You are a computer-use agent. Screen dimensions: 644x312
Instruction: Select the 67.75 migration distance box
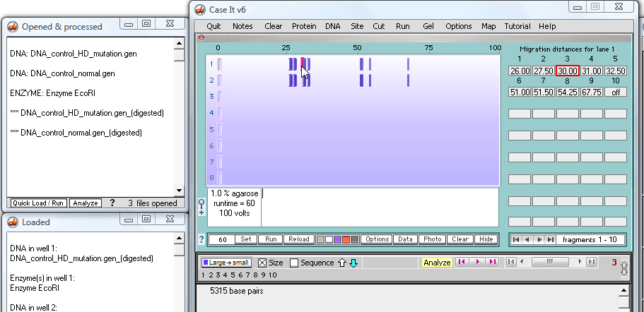[591, 92]
